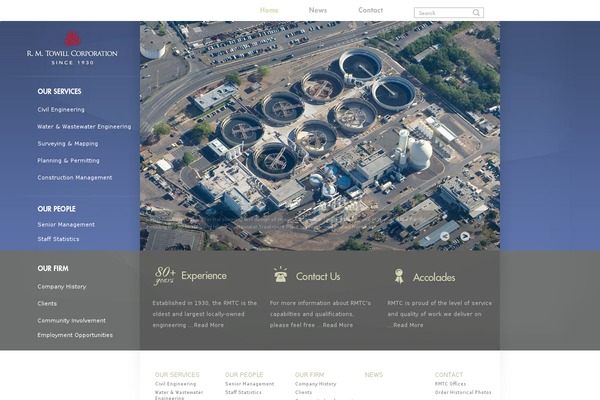Click the 80+ years Experience icon
600x400 pixels.
pos(165,276)
